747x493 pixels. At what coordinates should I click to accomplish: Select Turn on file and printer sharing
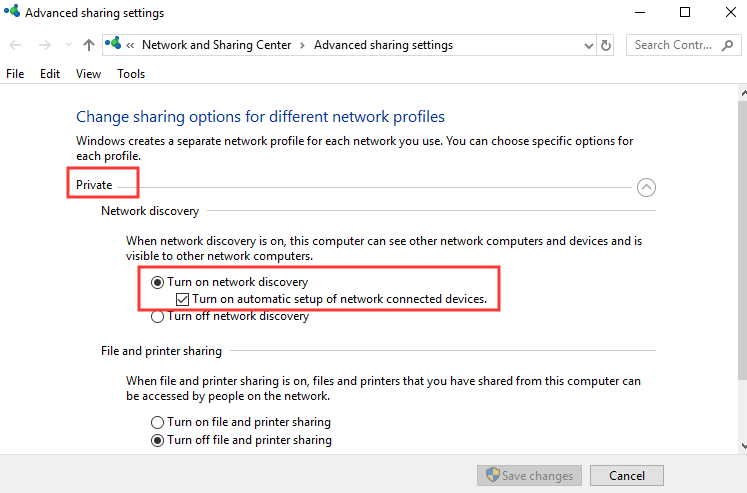[157, 422]
